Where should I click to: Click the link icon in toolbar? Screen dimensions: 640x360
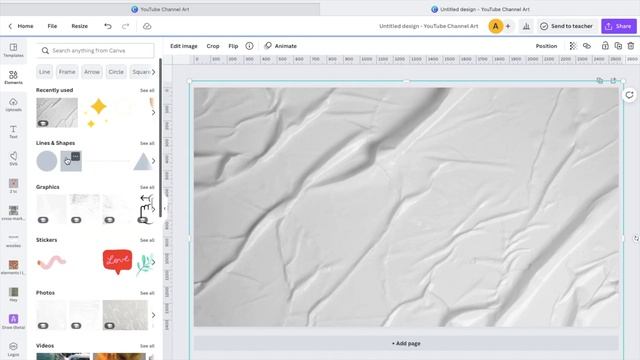pos(587,46)
